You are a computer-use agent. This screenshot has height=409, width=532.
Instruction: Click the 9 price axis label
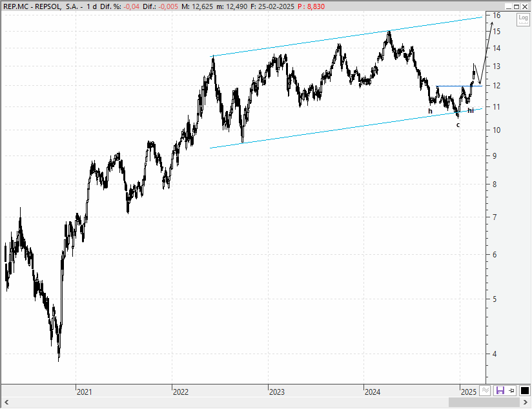pyautogui.click(x=495, y=156)
